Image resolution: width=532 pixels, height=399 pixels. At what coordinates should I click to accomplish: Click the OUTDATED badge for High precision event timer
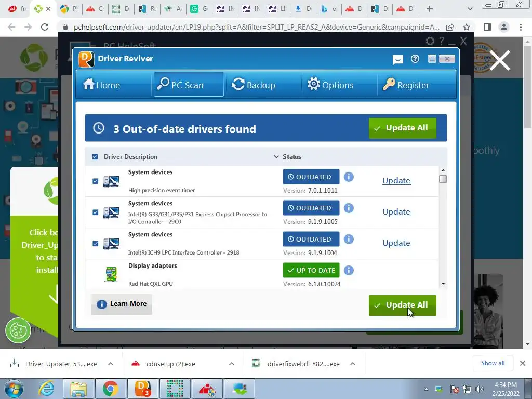click(x=311, y=177)
